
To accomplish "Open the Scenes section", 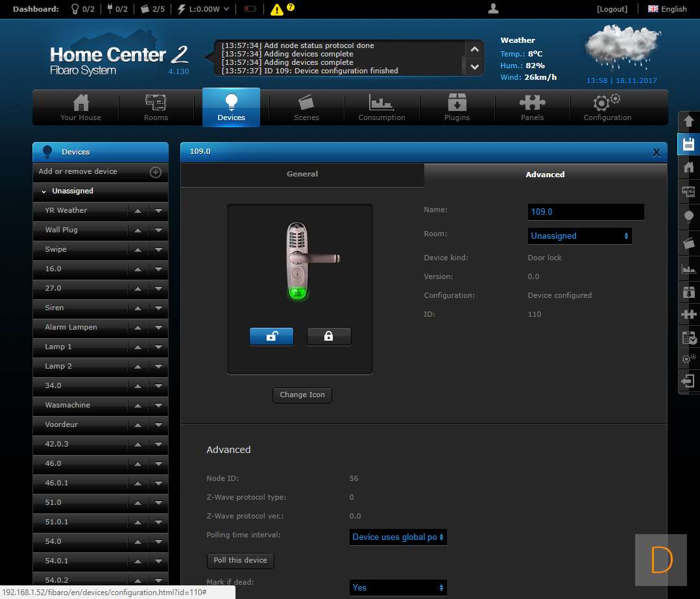I will tap(306, 107).
